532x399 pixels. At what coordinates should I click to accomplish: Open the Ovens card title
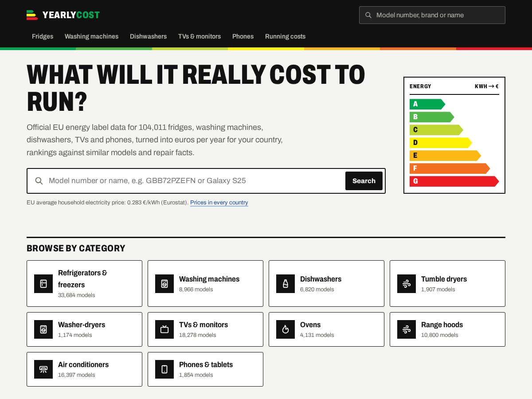310,325
